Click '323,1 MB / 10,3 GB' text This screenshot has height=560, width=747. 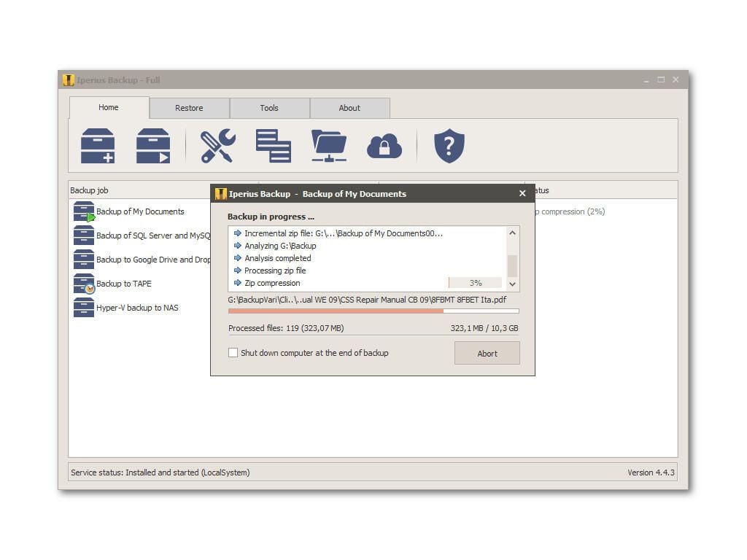click(484, 328)
